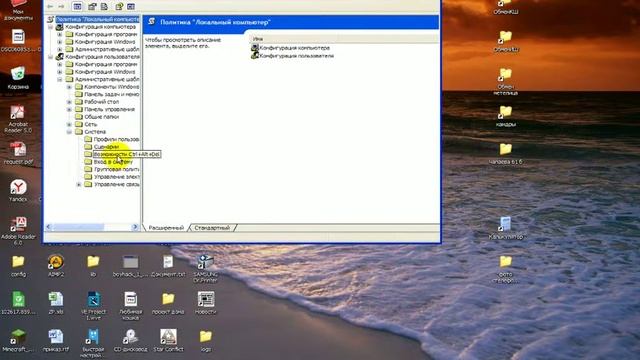Click the Export list page toolbar icon
The image size is (640, 360).
point(104,7)
